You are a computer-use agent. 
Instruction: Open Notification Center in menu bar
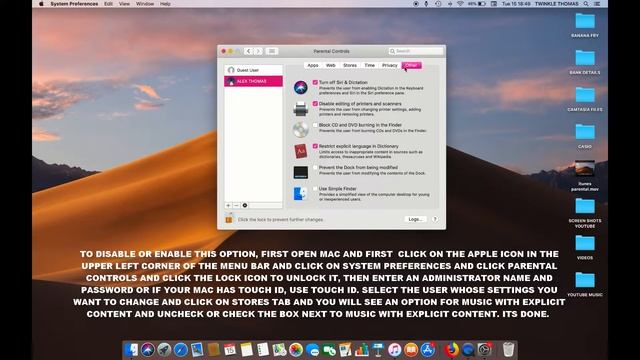pyautogui.click(x=597, y=4)
